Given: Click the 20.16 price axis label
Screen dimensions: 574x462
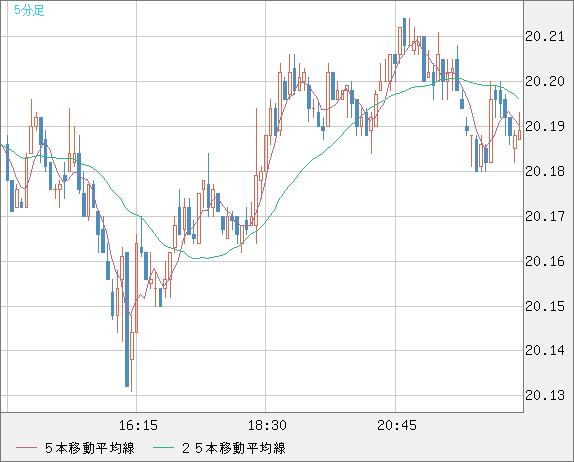Looking at the screenshot, I should (545, 262).
